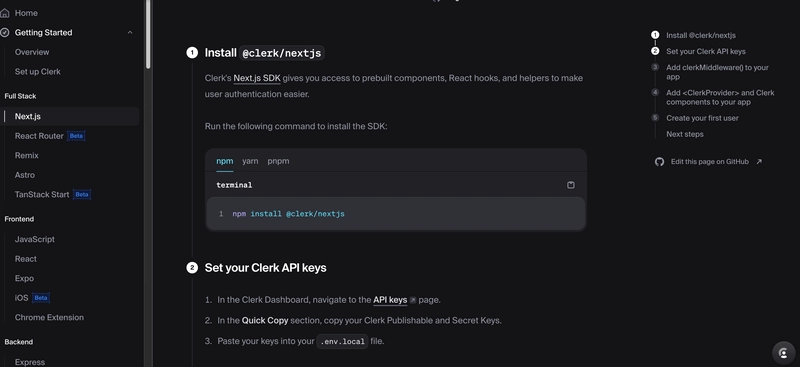Click the external arrow after Edit on GitHub

[x=759, y=162]
